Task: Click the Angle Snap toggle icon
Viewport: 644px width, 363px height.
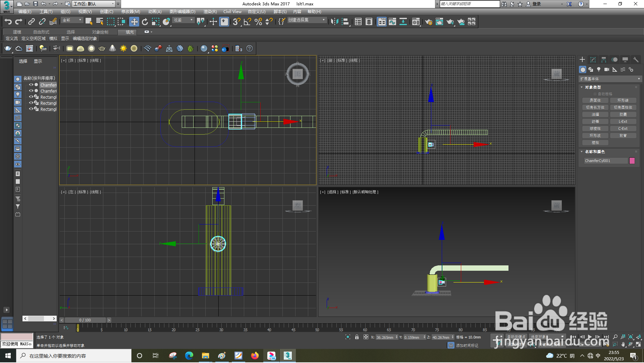Action: click(248, 22)
